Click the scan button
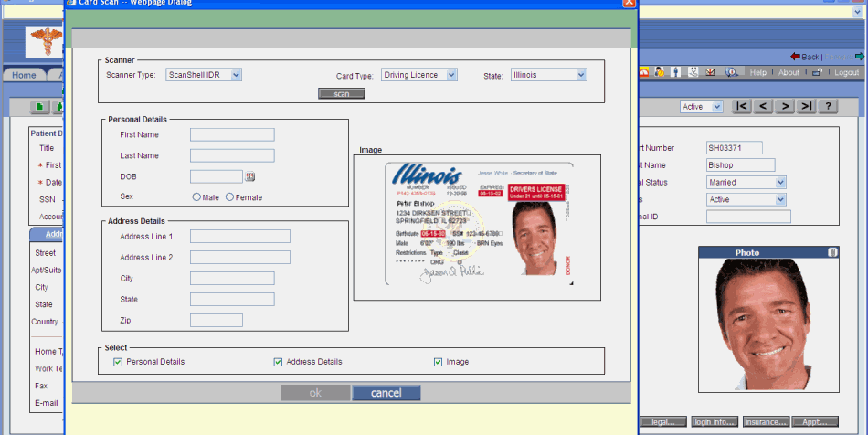 pos(342,93)
